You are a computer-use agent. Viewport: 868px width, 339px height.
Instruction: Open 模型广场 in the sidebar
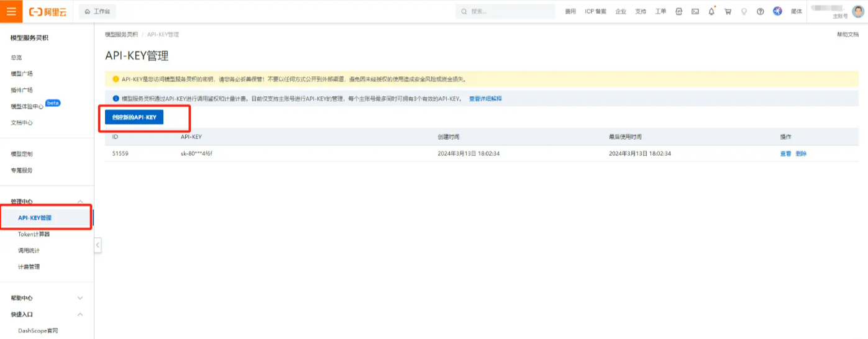click(x=22, y=73)
